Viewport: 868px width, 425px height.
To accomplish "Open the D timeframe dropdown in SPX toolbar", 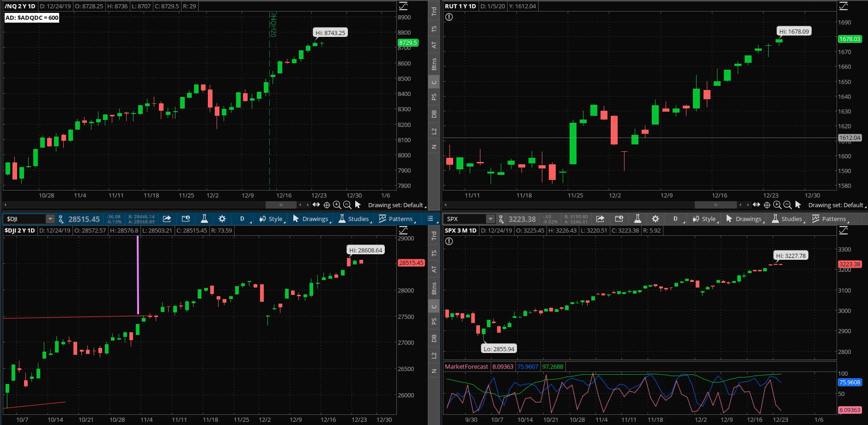I will pyautogui.click(x=676, y=219).
